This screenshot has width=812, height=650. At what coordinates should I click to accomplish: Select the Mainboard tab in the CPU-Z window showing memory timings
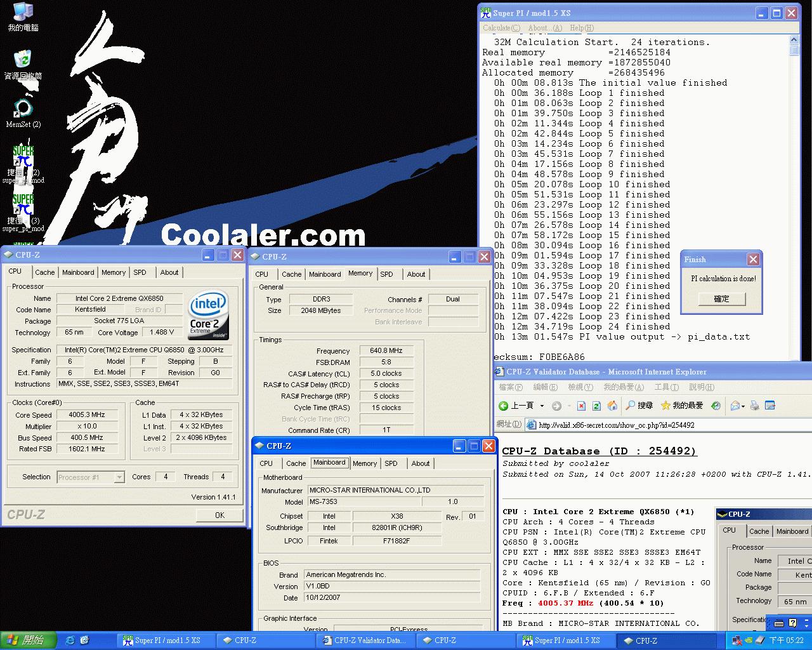(325, 274)
